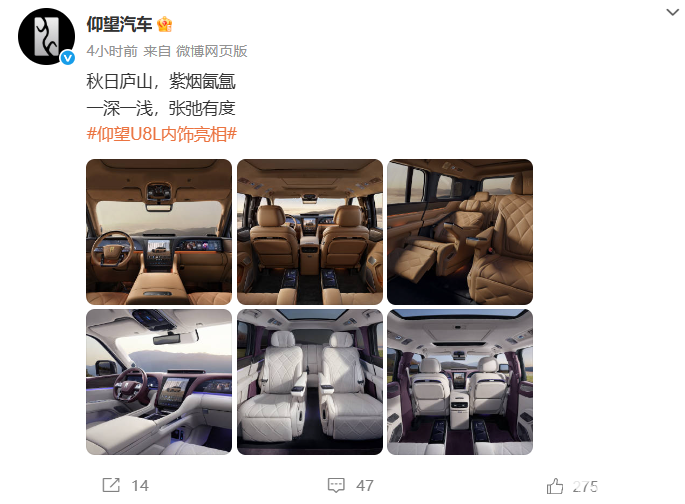The height and width of the screenshot is (504, 685).
Task: Click the 4小时前 post timestamp
Action: point(112,51)
